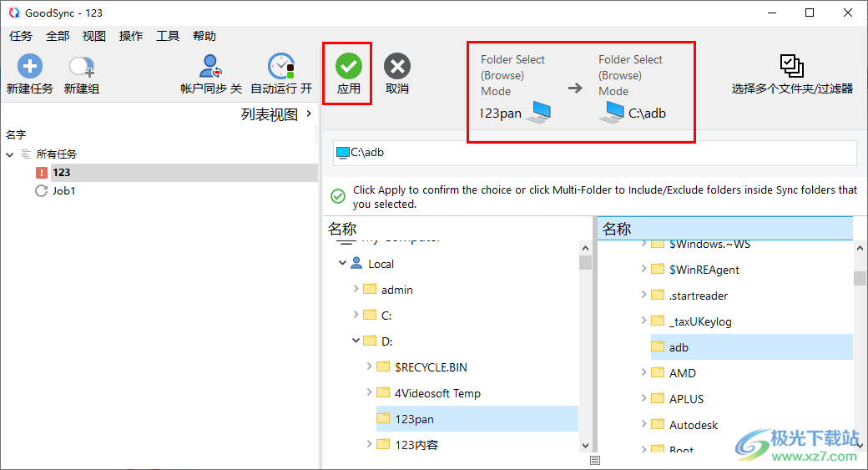The width and height of the screenshot is (868, 470).
Task: Click the left tree scrollbar up arrow
Action: (x=585, y=248)
